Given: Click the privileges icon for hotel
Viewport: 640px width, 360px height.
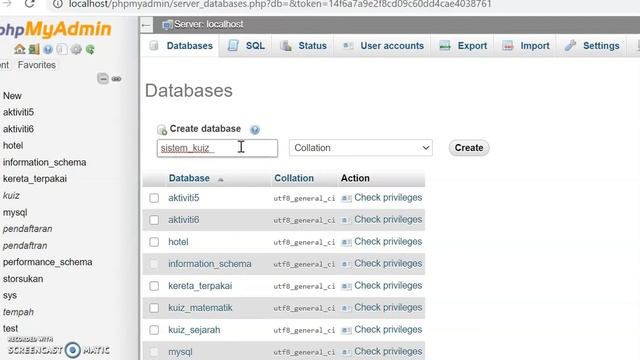Looking at the screenshot, I should coord(346,242).
